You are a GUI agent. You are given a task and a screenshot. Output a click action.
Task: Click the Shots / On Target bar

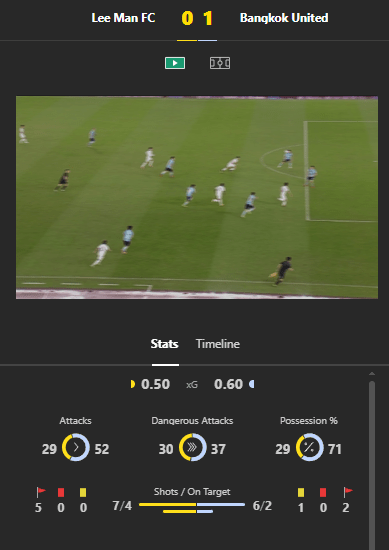click(x=192, y=508)
